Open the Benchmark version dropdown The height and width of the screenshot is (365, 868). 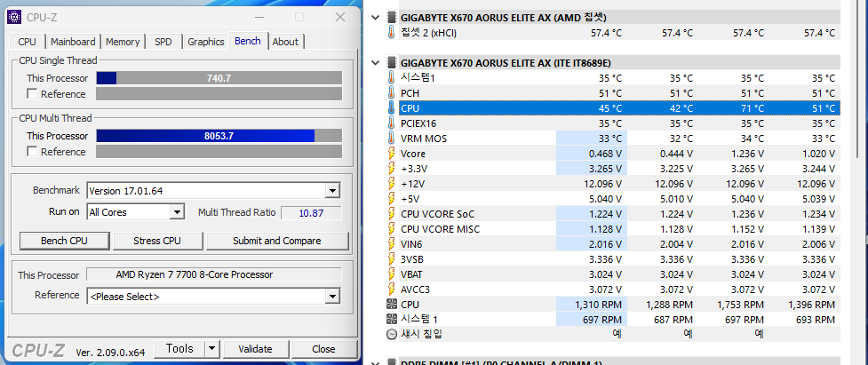[332, 191]
